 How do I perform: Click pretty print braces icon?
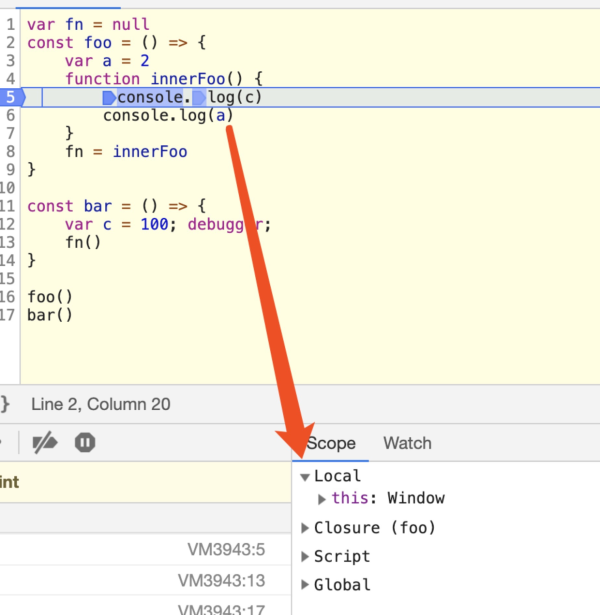tap(5, 404)
